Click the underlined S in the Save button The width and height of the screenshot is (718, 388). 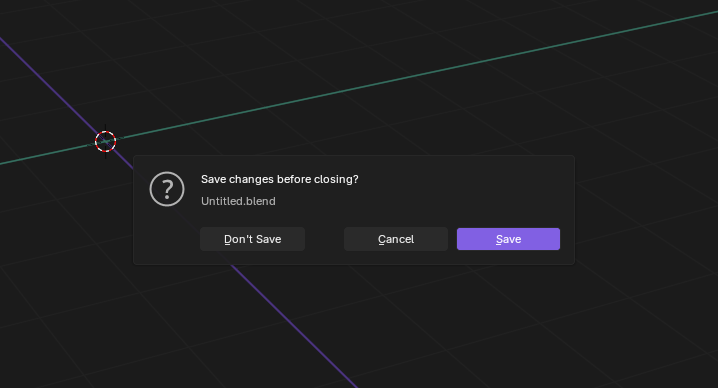coord(499,239)
